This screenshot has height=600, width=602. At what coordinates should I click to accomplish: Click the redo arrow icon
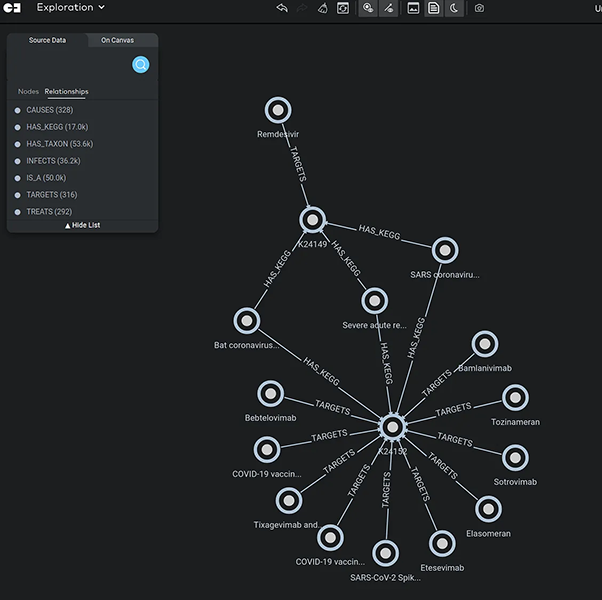[x=302, y=8]
